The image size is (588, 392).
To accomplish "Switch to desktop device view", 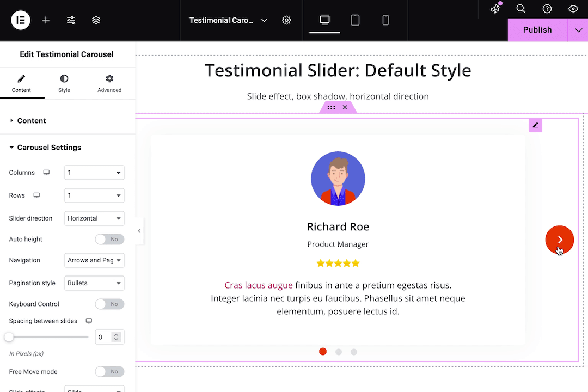I will [324, 20].
